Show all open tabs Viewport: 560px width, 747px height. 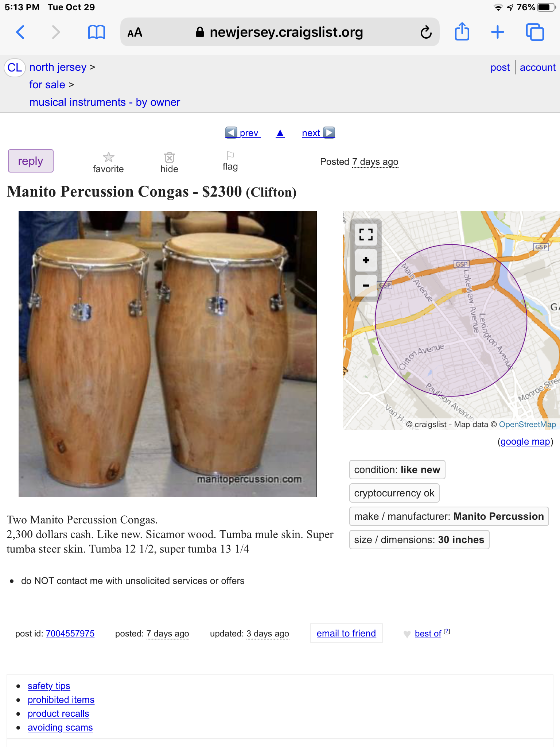(535, 32)
